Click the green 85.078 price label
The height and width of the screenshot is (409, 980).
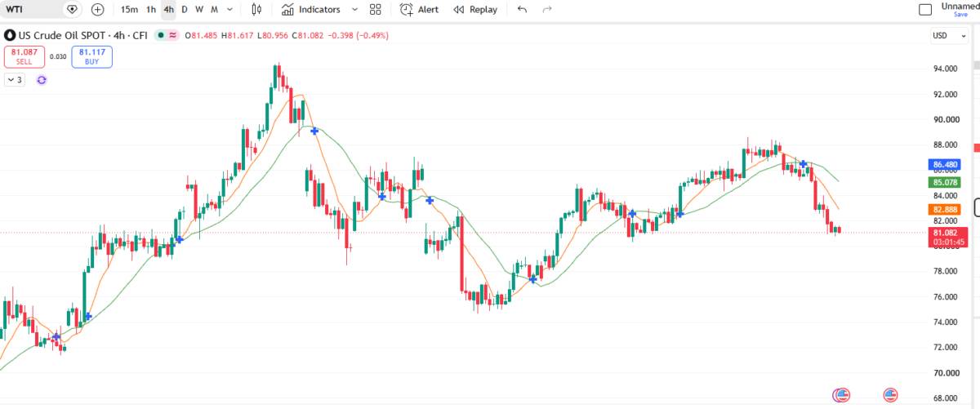[944, 182]
